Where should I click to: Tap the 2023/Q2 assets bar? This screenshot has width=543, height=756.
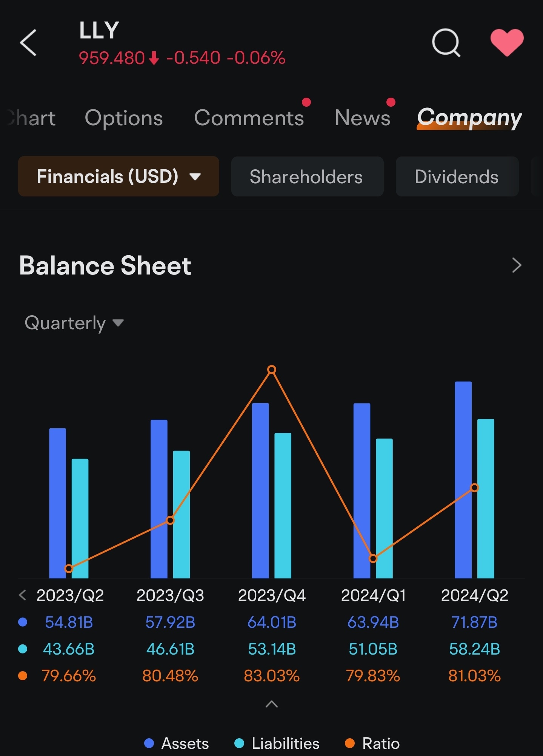[x=57, y=503]
